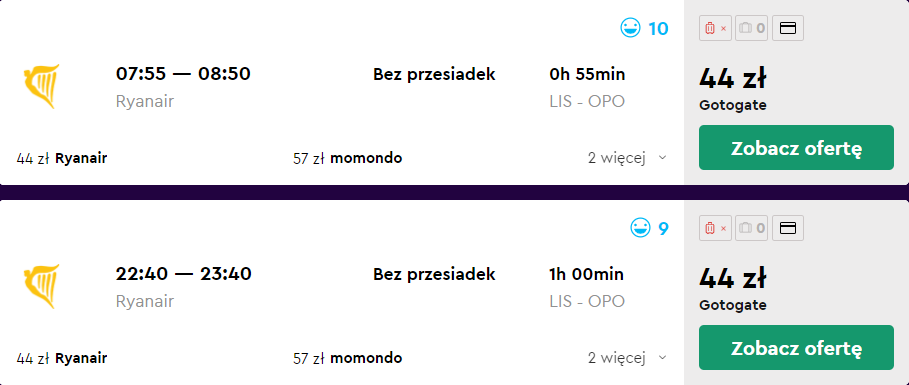Click Zobacz ofertę for the 22:40 flight
Viewport: 909px width, 385px height.
click(796, 348)
